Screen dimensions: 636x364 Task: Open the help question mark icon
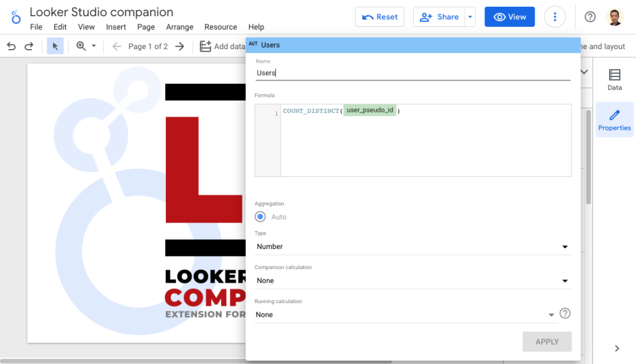click(590, 17)
